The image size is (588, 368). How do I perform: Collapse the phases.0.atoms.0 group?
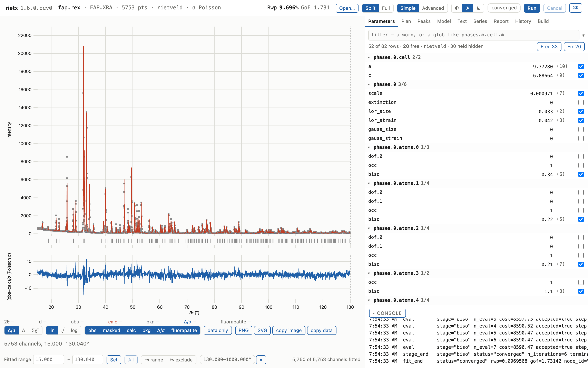click(369, 147)
